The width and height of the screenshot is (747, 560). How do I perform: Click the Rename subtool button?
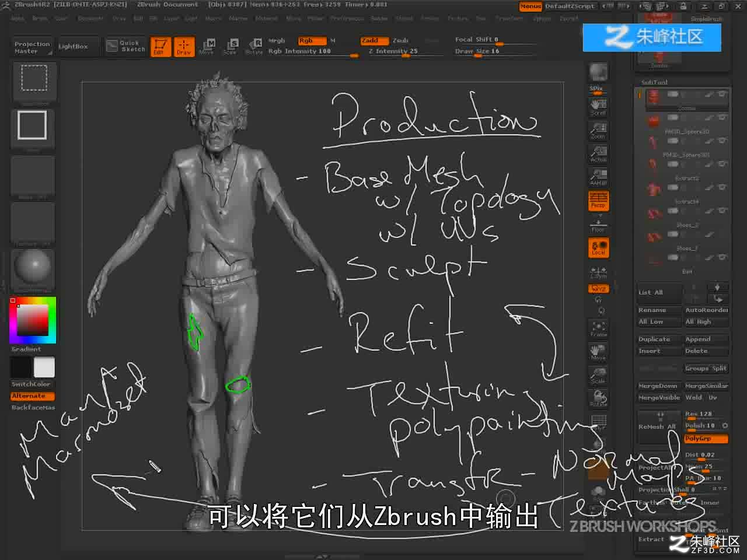pos(659,310)
